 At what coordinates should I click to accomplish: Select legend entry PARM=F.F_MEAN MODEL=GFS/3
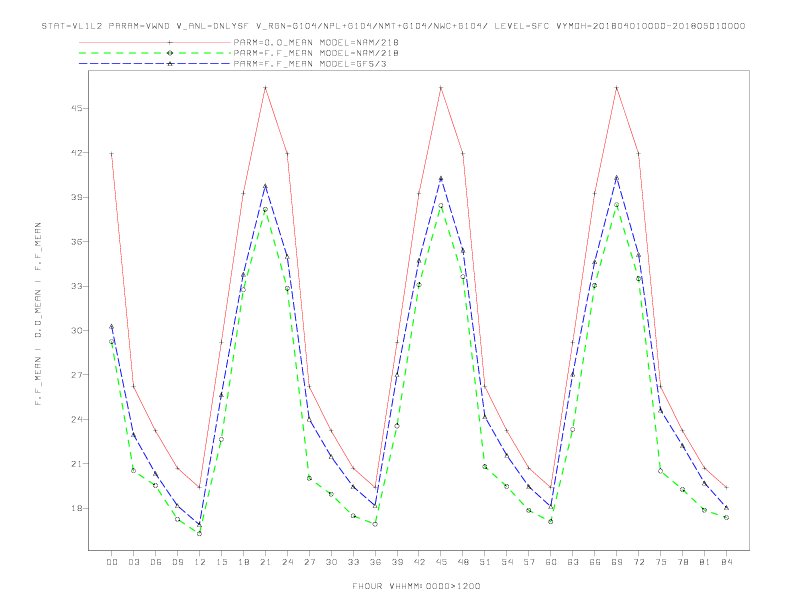(x=310, y=64)
